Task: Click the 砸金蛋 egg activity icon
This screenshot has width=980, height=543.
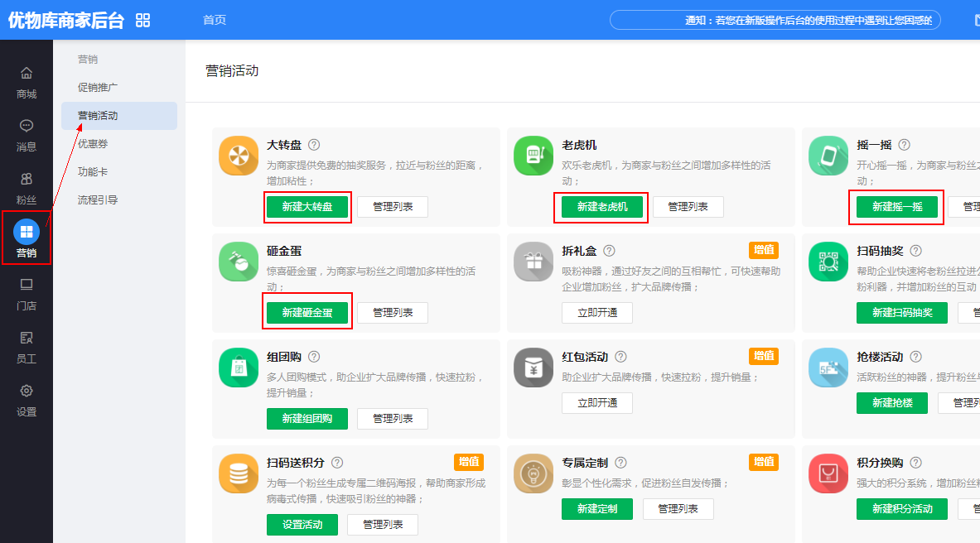Action: coord(239,262)
